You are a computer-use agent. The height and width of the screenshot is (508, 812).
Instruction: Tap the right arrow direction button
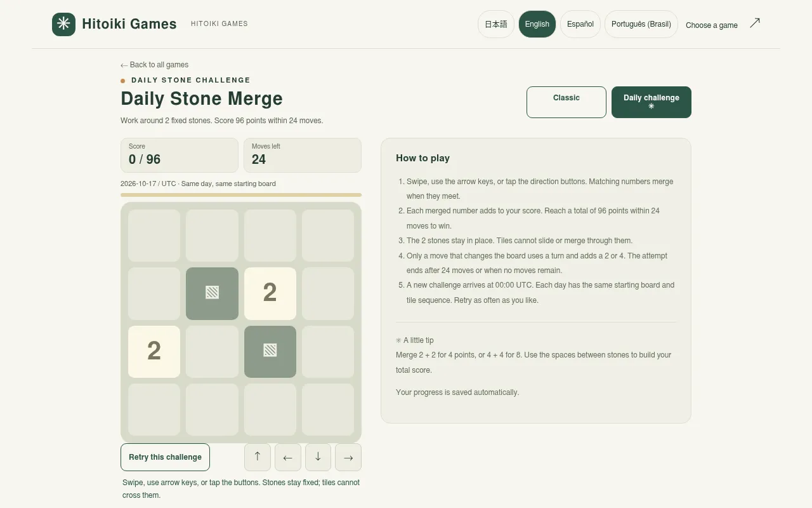(x=348, y=457)
